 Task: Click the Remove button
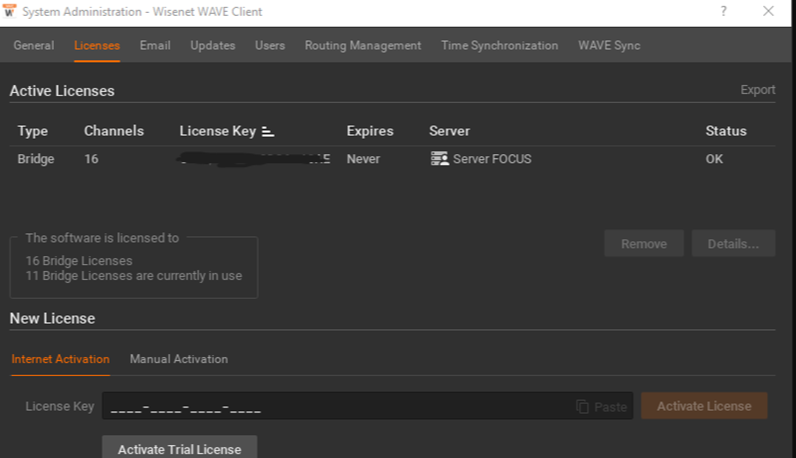644,244
